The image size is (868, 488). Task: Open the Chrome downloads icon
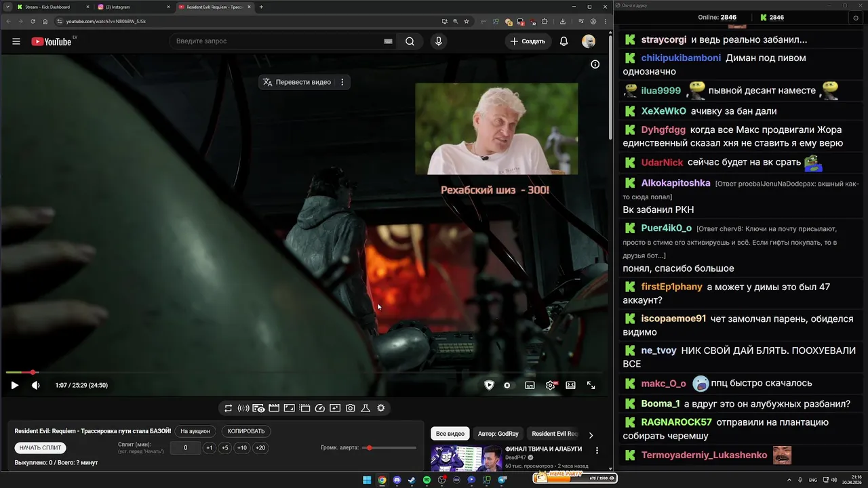[563, 21]
